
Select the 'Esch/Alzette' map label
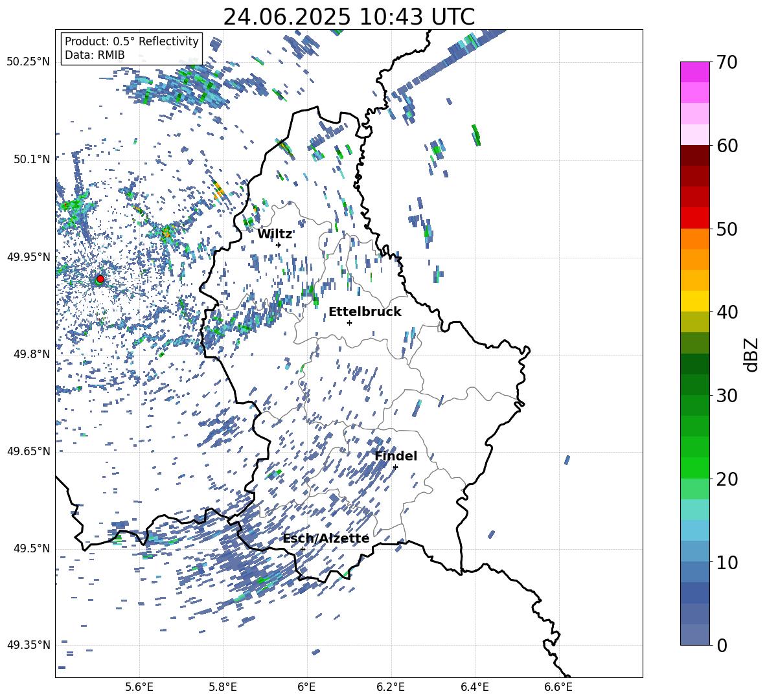point(326,539)
